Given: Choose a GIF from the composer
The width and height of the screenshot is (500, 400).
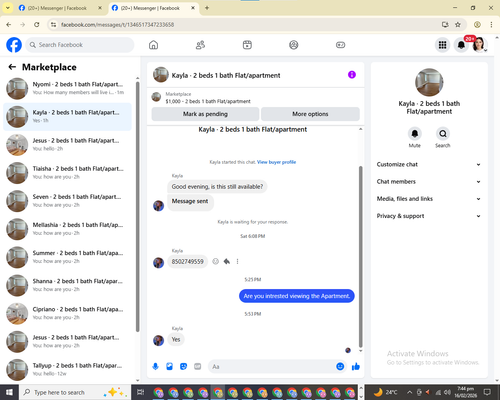Looking at the screenshot, I should [x=198, y=367].
